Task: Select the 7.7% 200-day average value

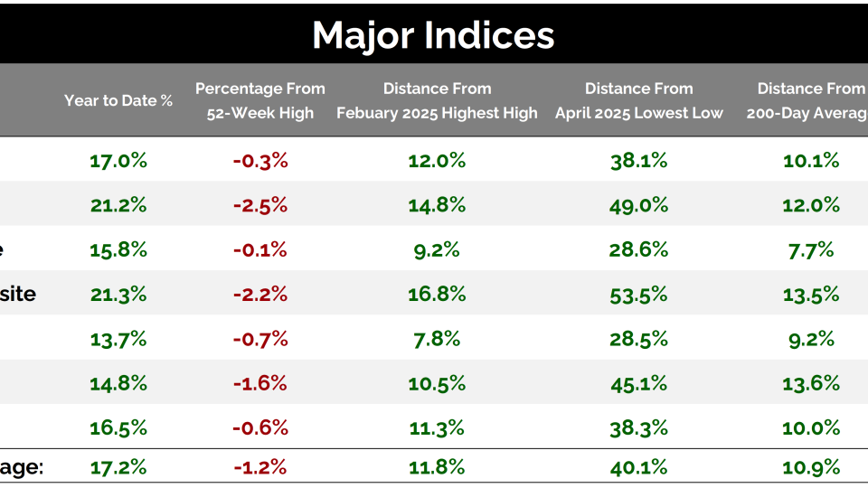Action: [x=811, y=249]
